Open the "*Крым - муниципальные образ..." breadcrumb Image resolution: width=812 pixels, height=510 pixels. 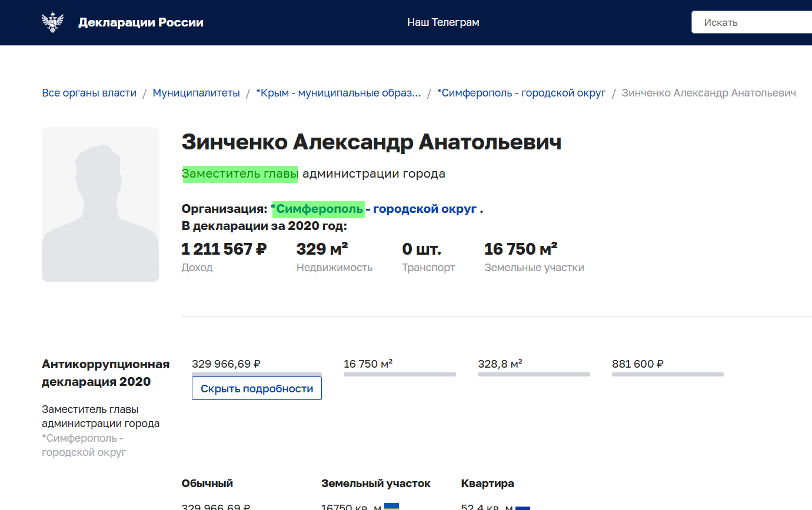(x=338, y=92)
